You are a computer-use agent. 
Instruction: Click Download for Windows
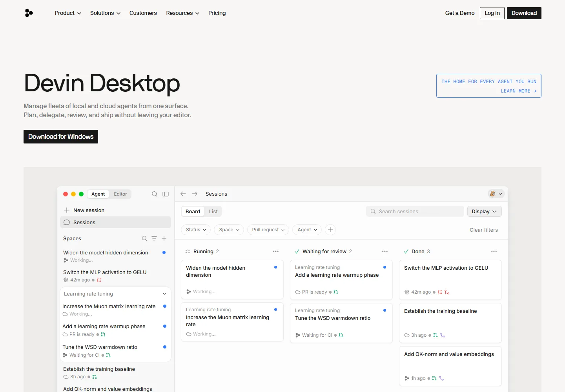point(61,136)
